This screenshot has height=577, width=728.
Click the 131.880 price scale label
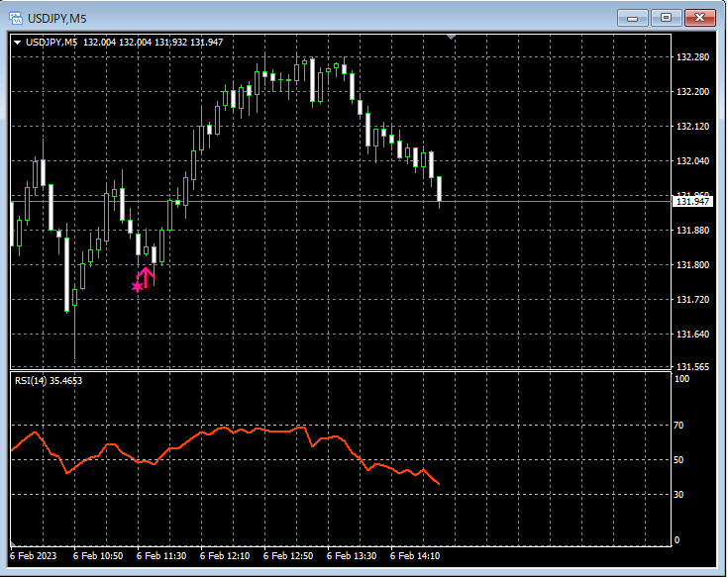[x=692, y=230]
